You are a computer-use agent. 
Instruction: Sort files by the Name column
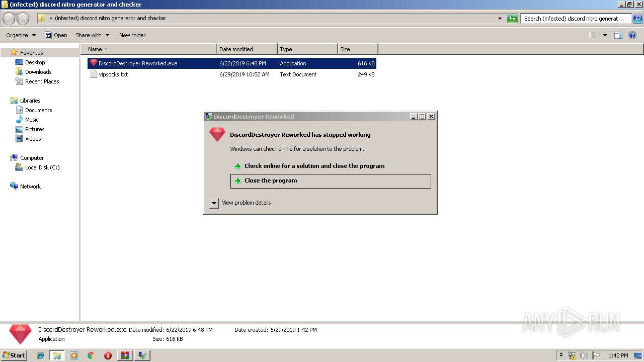[x=149, y=49]
